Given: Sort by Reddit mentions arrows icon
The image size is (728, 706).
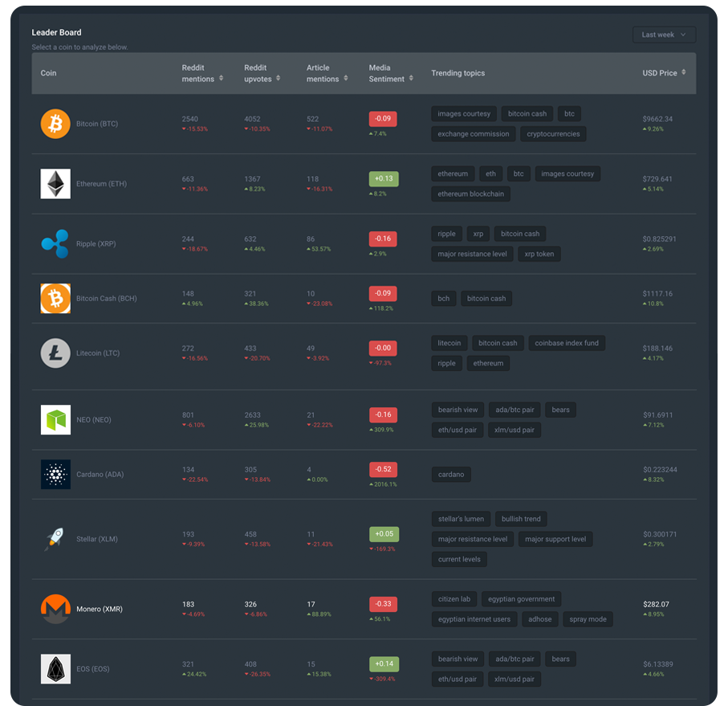Looking at the screenshot, I should pos(221,78).
